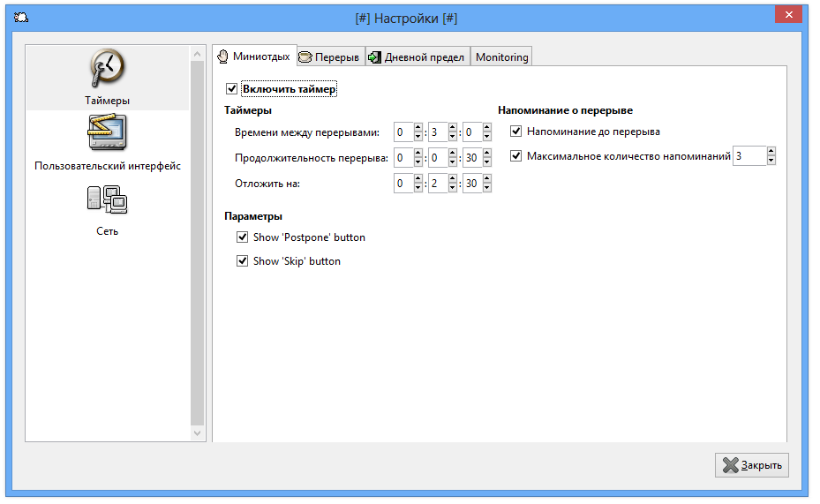Screen dimensions: 820x504
Task: Decrease seconds of Продолжительность перерыва
Action: [x=487, y=162]
